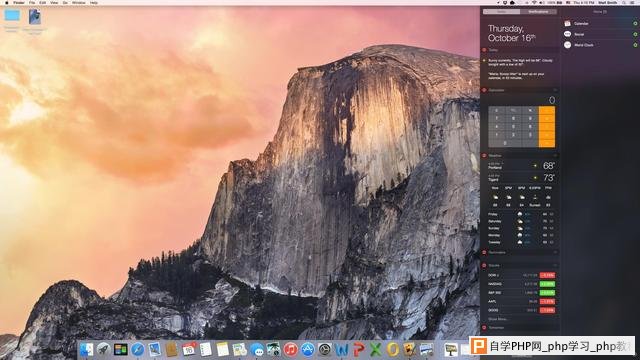Click the menu bar clock
This screenshot has height=360, width=640.
click(584, 2)
